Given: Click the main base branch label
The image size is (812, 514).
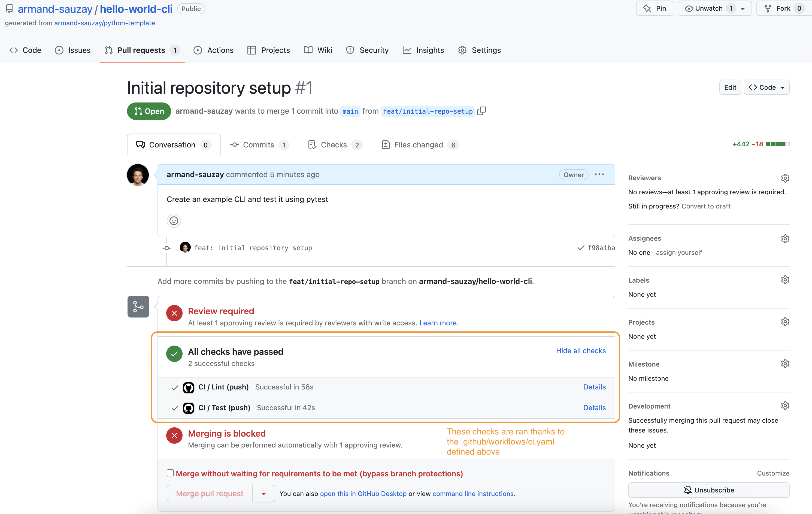Looking at the screenshot, I should coord(350,111).
